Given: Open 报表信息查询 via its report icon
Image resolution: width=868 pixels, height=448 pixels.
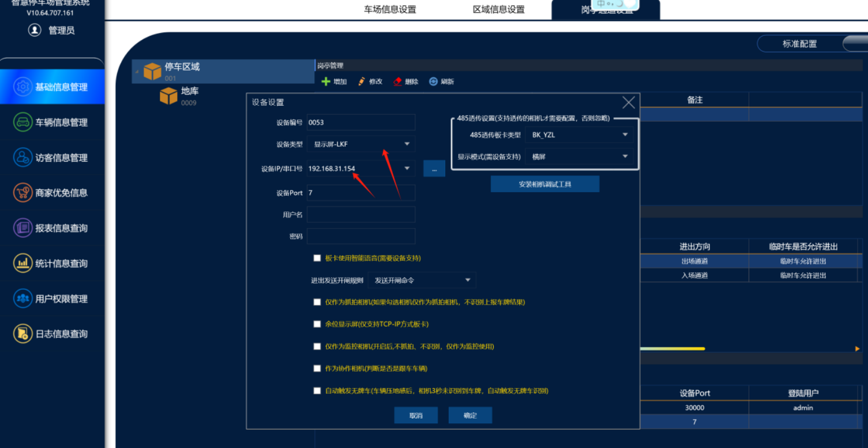Looking at the screenshot, I should coord(23,227).
